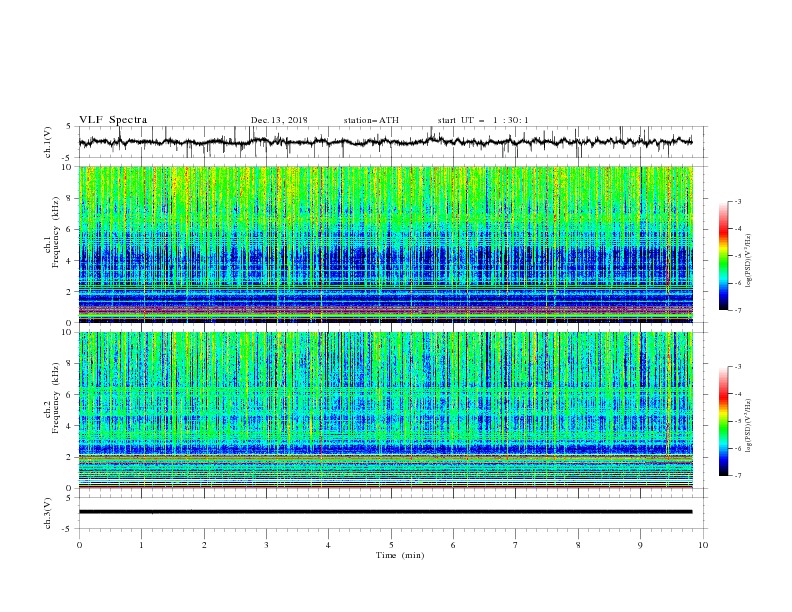The image size is (792, 612).
Task: Click the ch.1 spectrogram panel
Action: (385, 244)
